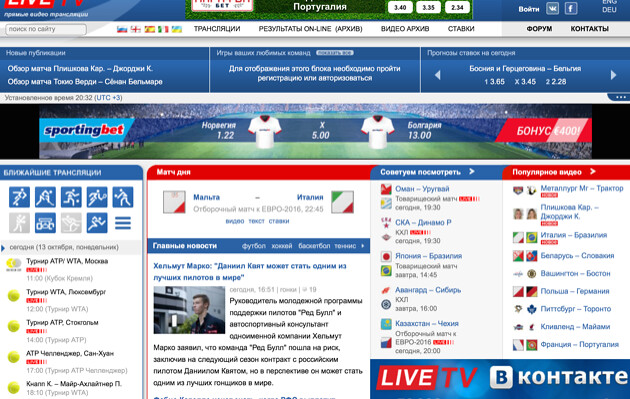Show previous betting forecast with left arrow

438,75
